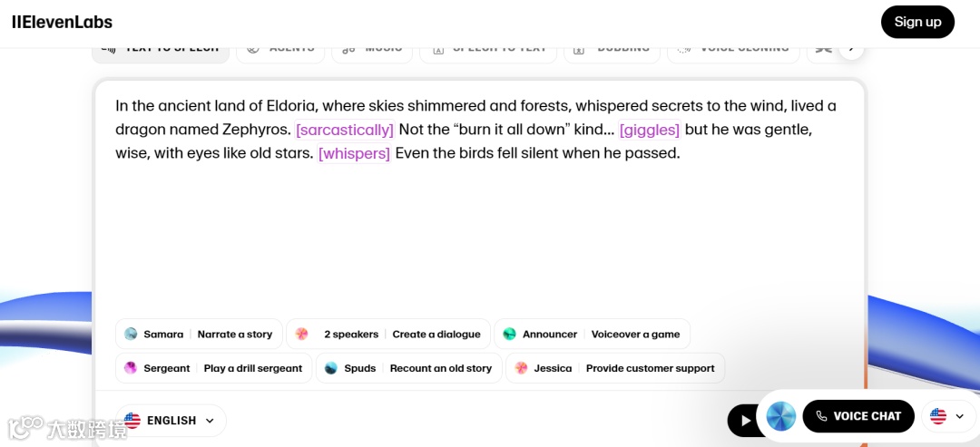Click the 2 speakers avatar icon
This screenshot has width=980, height=447.
click(302, 334)
